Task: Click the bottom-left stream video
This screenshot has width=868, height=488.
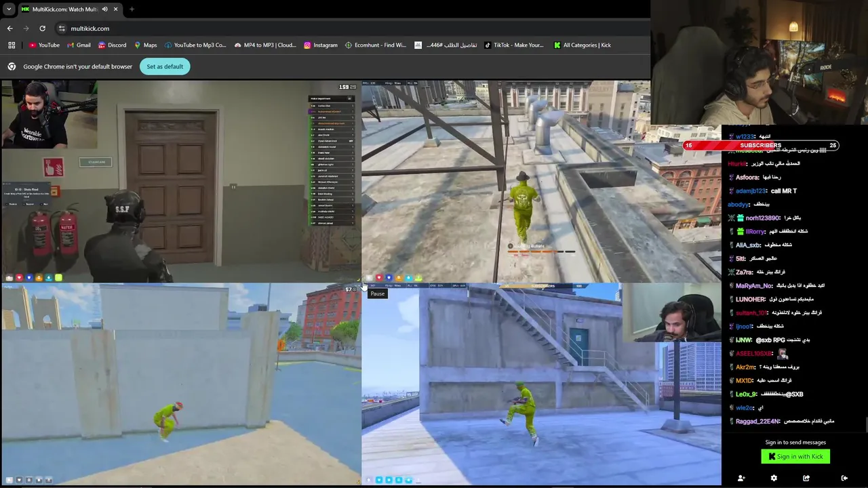Action: pos(181,384)
